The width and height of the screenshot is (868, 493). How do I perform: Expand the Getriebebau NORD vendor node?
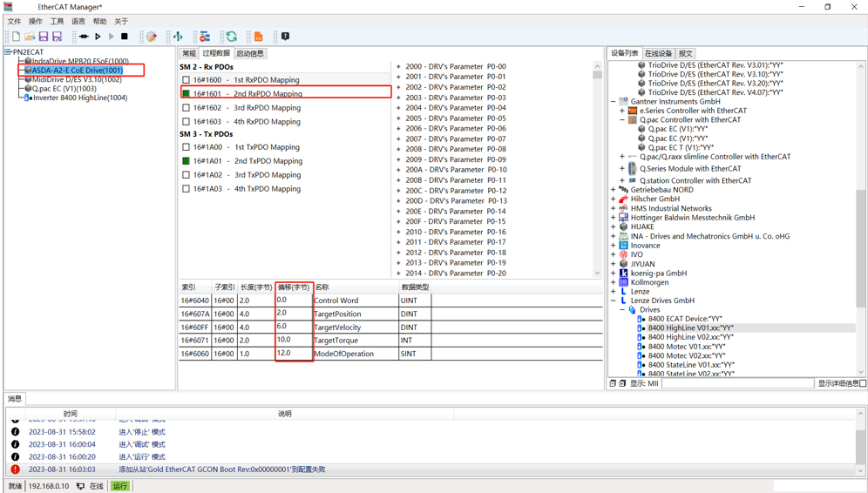tap(613, 190)
